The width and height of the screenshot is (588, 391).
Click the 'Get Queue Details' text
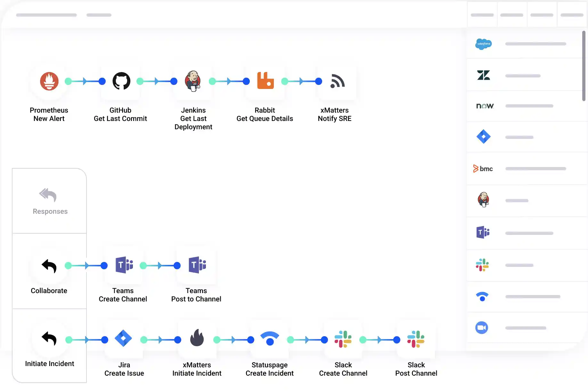[265, 119]
